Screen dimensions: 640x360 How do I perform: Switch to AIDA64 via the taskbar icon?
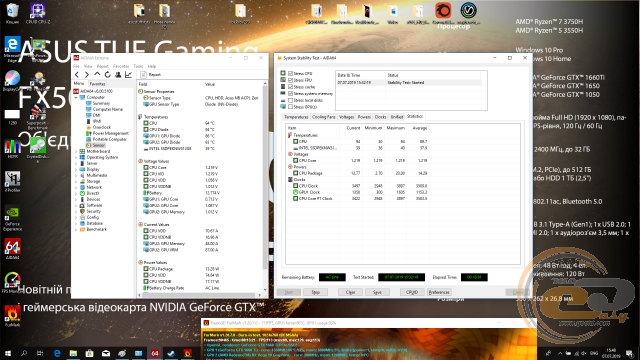[x=155, y=353]
